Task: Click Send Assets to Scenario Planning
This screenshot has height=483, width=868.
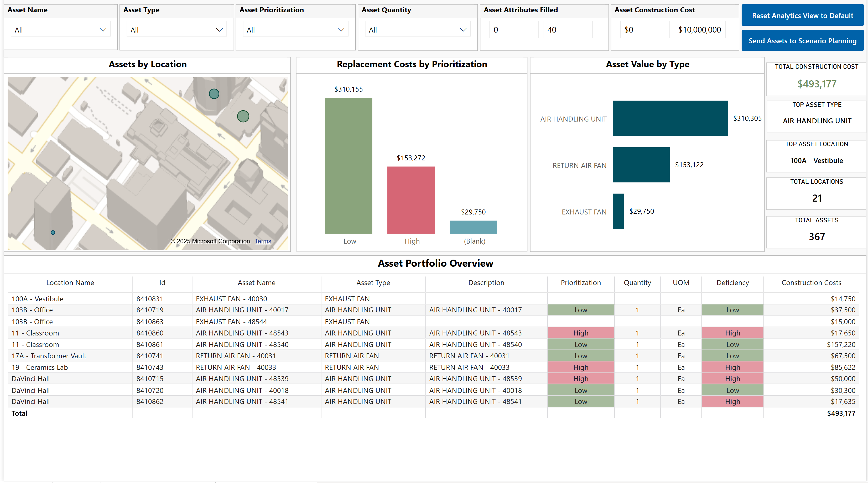Action: [802, 41]
